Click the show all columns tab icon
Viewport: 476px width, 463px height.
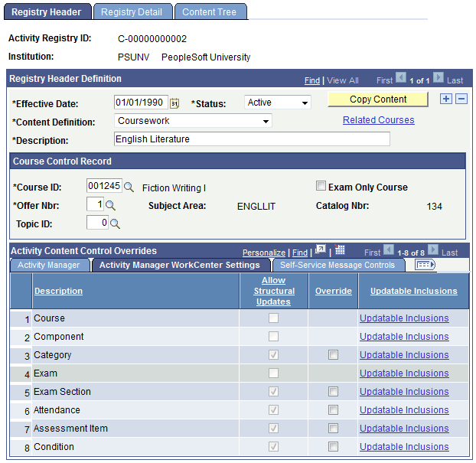[425, 265]
